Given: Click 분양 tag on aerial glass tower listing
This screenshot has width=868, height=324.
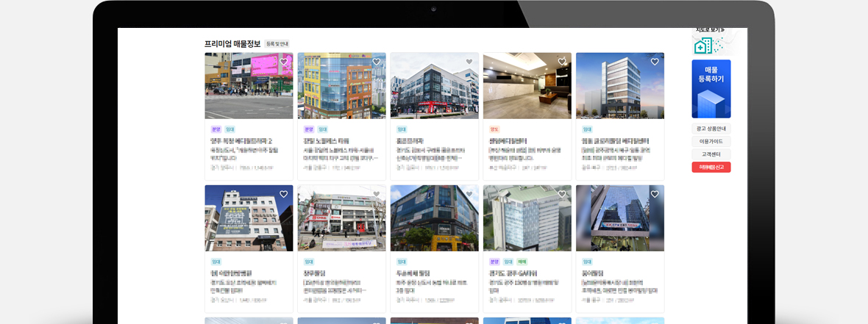Looking at the screenshot, I should pos(494,262).
